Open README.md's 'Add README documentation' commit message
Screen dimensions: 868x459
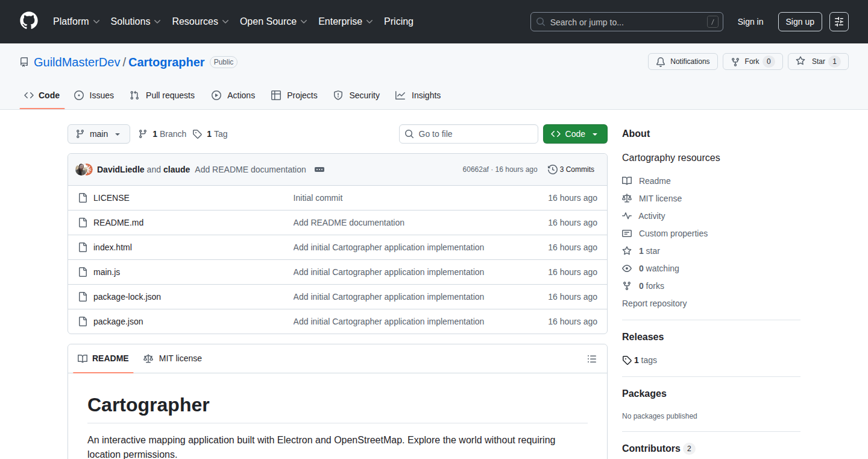coord(349,223)
